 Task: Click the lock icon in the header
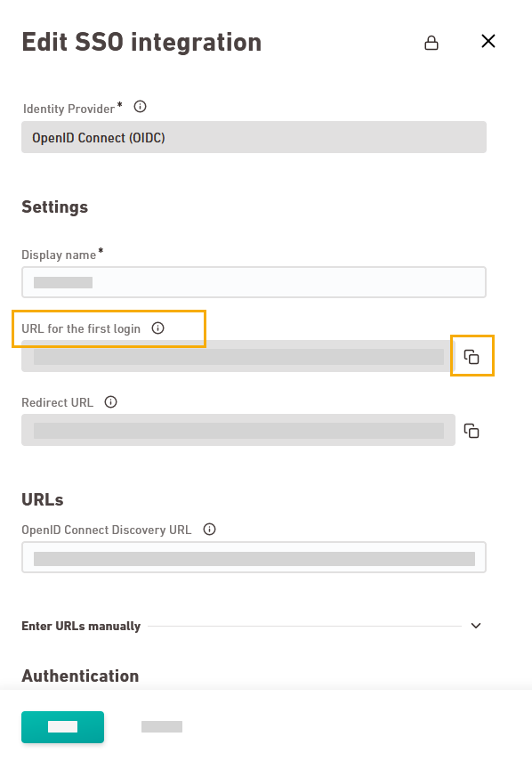point(431,43)
